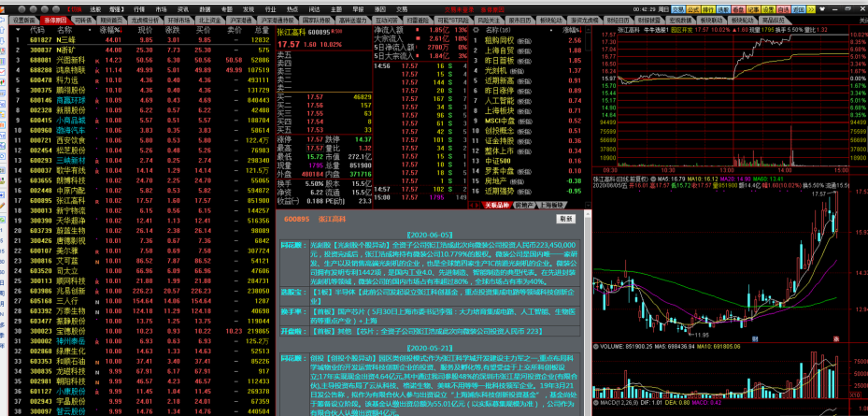Open the 公式 toolbar button
868x416 pixels.
pos(693,9)
